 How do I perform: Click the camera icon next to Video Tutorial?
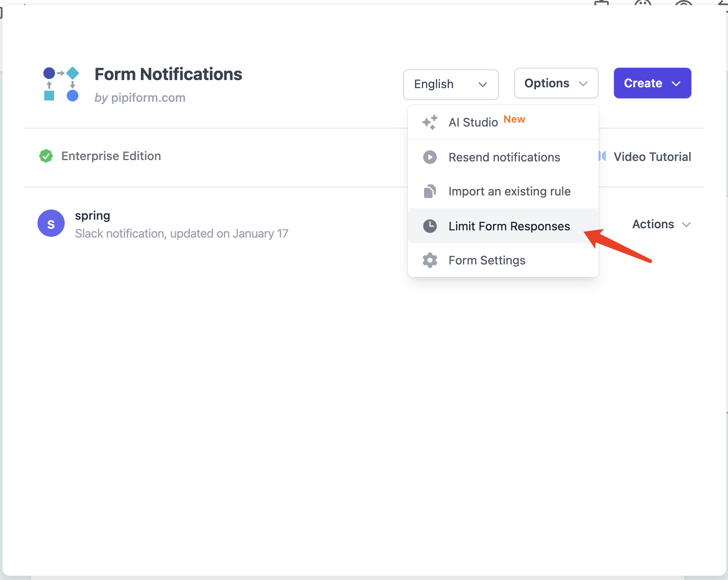tap(602, 156)
